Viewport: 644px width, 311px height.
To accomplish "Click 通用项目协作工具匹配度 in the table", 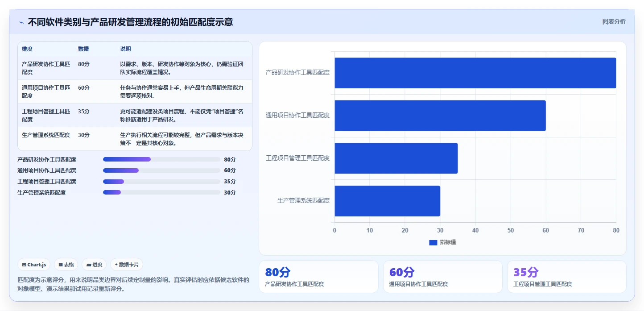I will coord(46,91).
